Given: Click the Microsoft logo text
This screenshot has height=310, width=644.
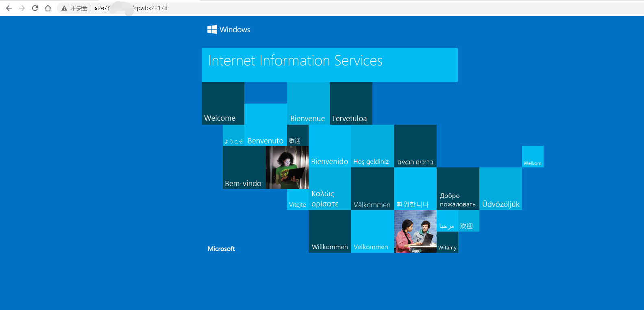Looking at the screenshot, I should click(x=221, y=249).
